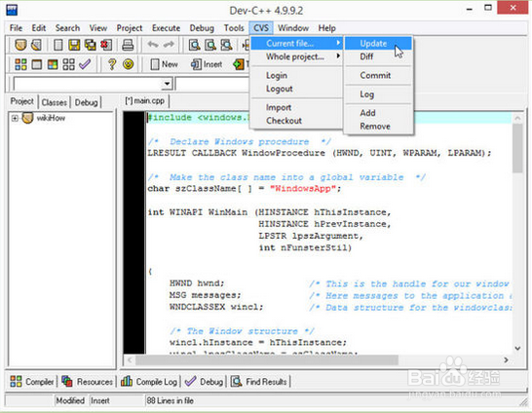The width and height of the screenshot is (532, 413).
Task: Select Checkout from CVS menu
Action: 295,121
